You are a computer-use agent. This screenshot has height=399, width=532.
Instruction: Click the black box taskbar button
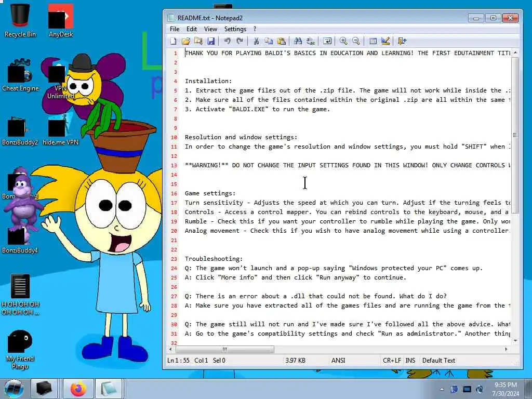[44, 389]
